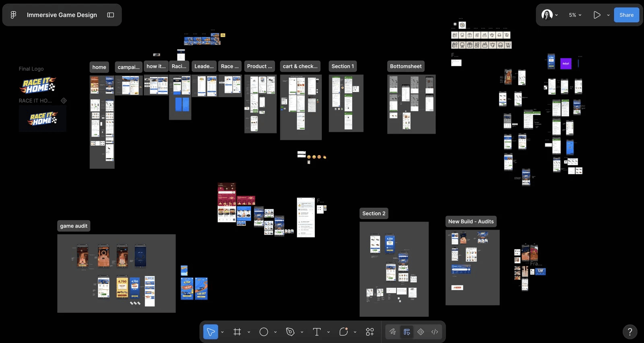Select the Frame tool

pos(237,332)
